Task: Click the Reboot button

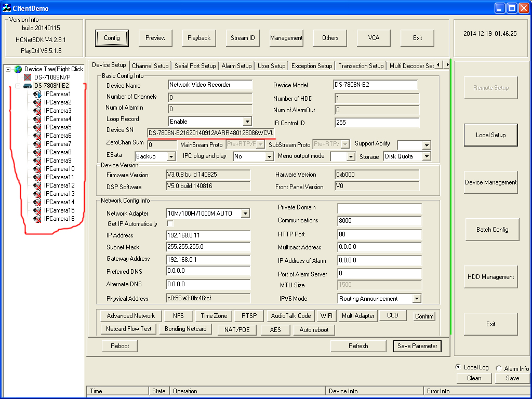Action: [x=120, y=346]
